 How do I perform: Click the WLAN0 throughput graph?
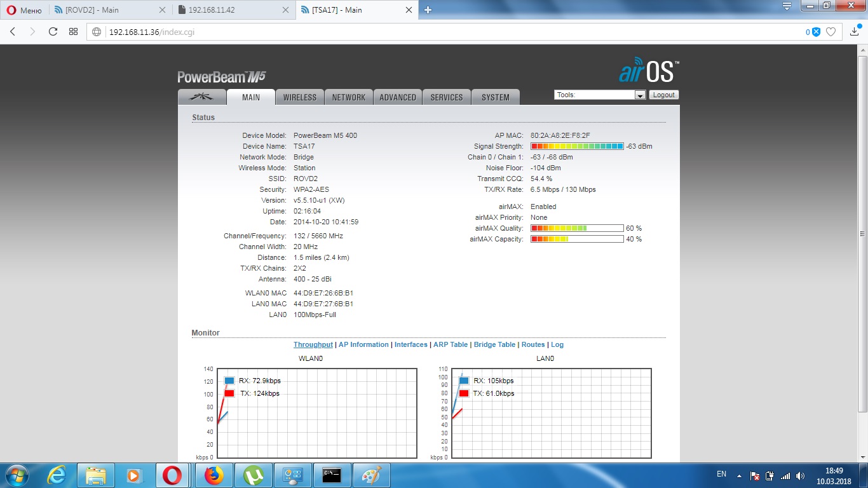pyautogui.click(x=317, y=413)
